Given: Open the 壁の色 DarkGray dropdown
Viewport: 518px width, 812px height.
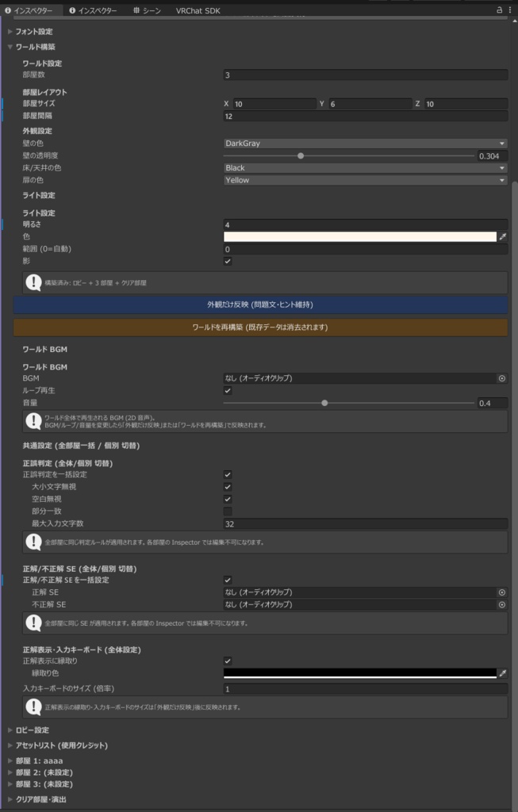Looking at the screenshot, I should click(x=365, y=144).
